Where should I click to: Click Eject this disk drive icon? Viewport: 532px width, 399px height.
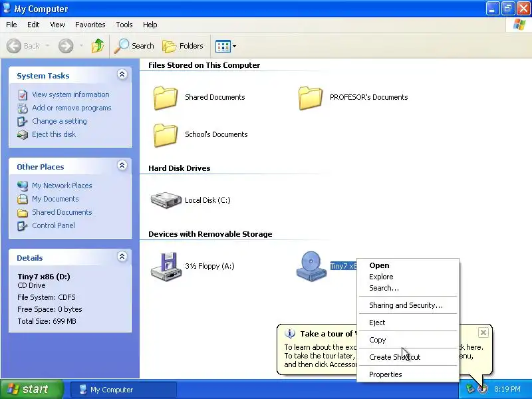point(23,135)
